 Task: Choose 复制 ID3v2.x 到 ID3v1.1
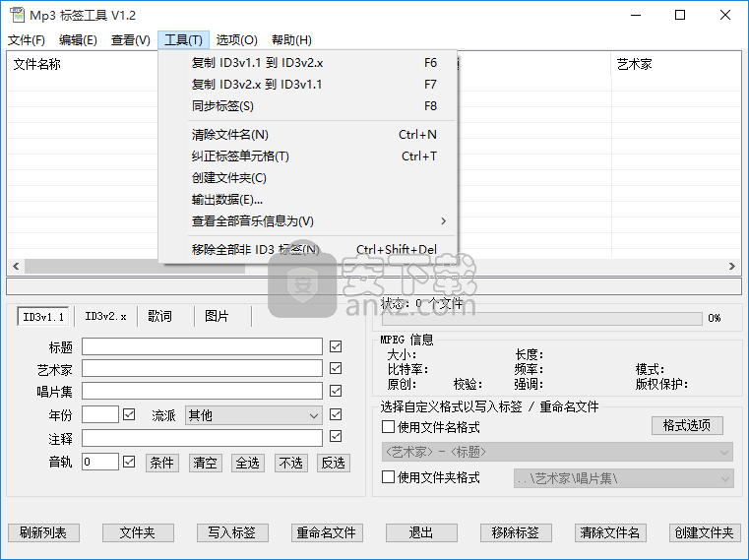click(308, 84)
